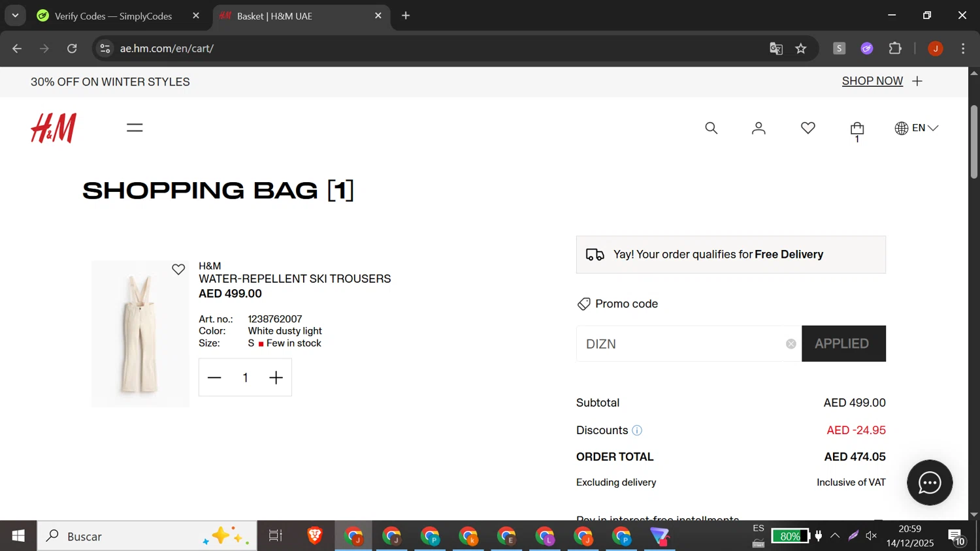Open the SimplyCodes S extension
Viewport: 980px width, 551px height.
pyautogui.click(x=840, y=48)
